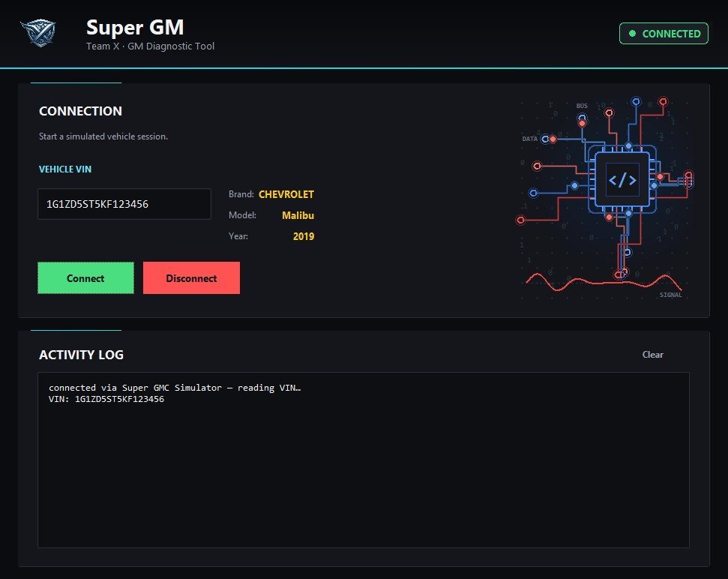Focus the Vehicle VIN input field
Screen dimensions: 728x579
124,204
